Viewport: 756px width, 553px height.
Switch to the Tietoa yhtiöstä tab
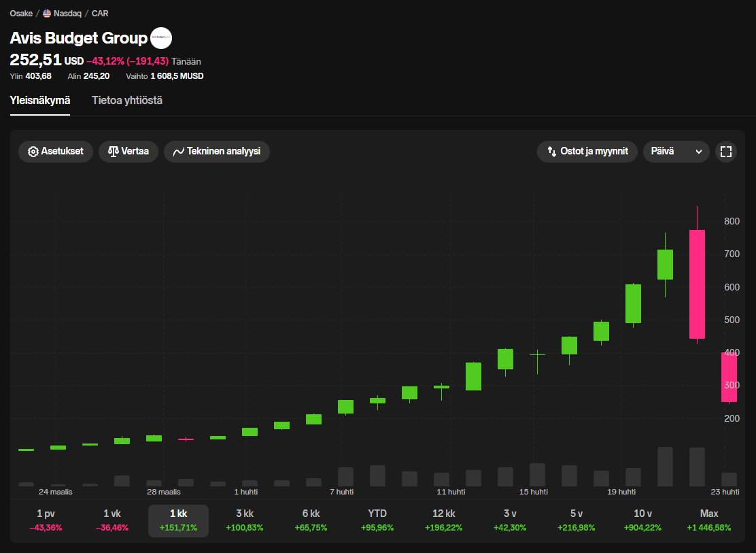127,101
